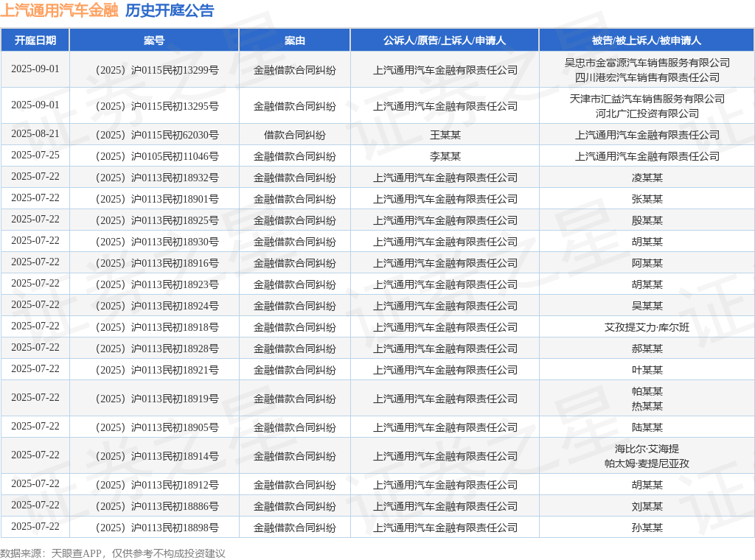The image size is (755, 560).
Task: Click case number 沪0113民初18898号
Action: [157, 528]
